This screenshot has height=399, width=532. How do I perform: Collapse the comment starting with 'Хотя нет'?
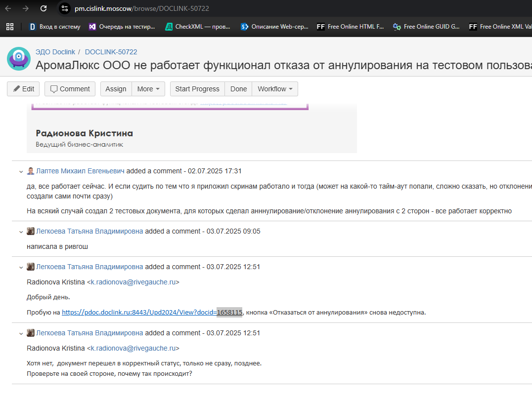[x=21, y=334]
